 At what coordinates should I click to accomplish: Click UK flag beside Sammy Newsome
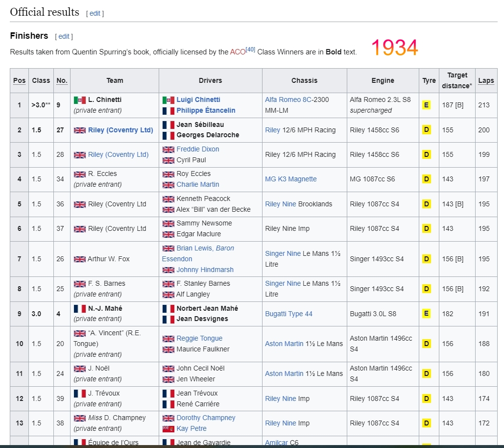[x=168, y=224]
